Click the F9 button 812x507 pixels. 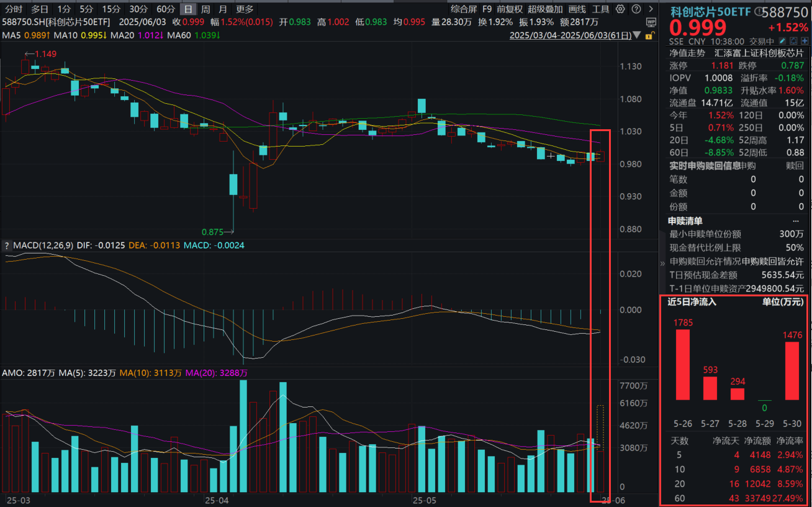487,9
